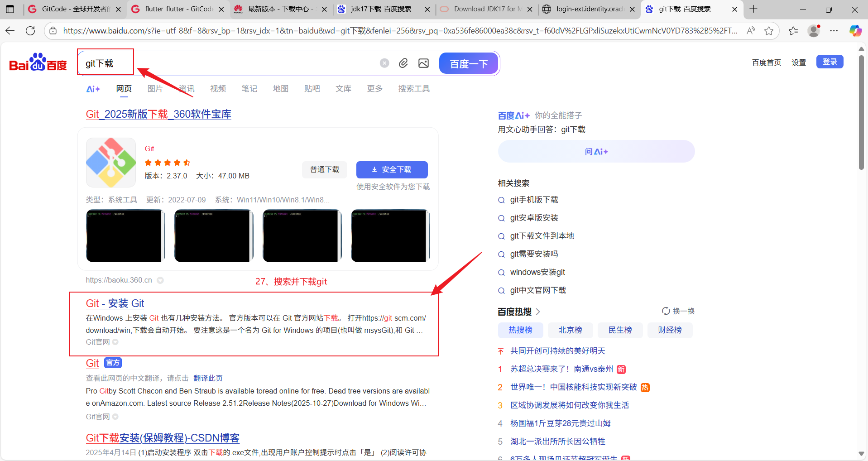Search related term windows安装git

click(x=537, y=272)
